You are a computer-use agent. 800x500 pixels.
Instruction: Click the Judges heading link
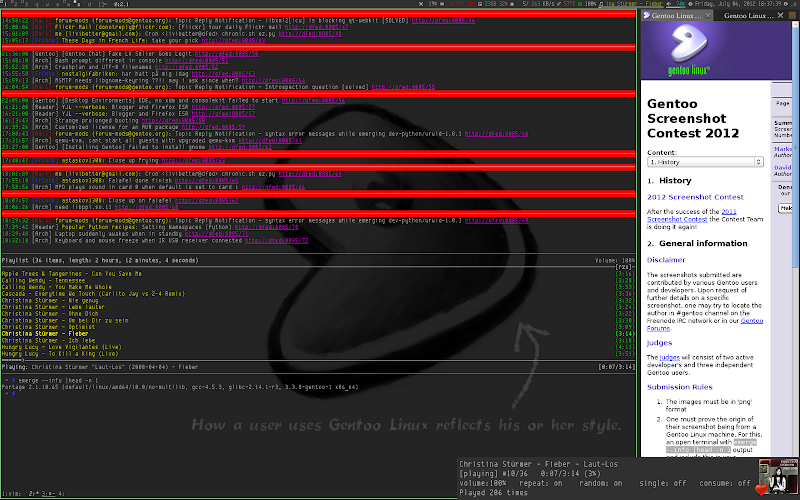[x=659, y=343]
